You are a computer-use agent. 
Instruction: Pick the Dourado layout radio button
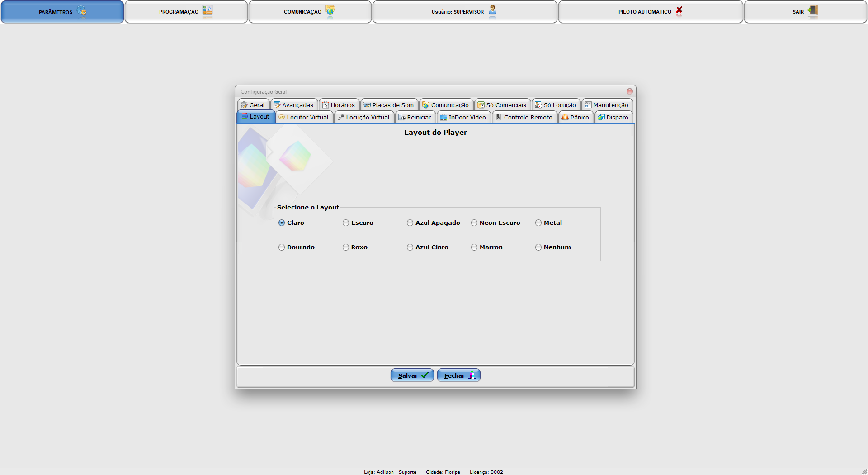tap(282, 247)
